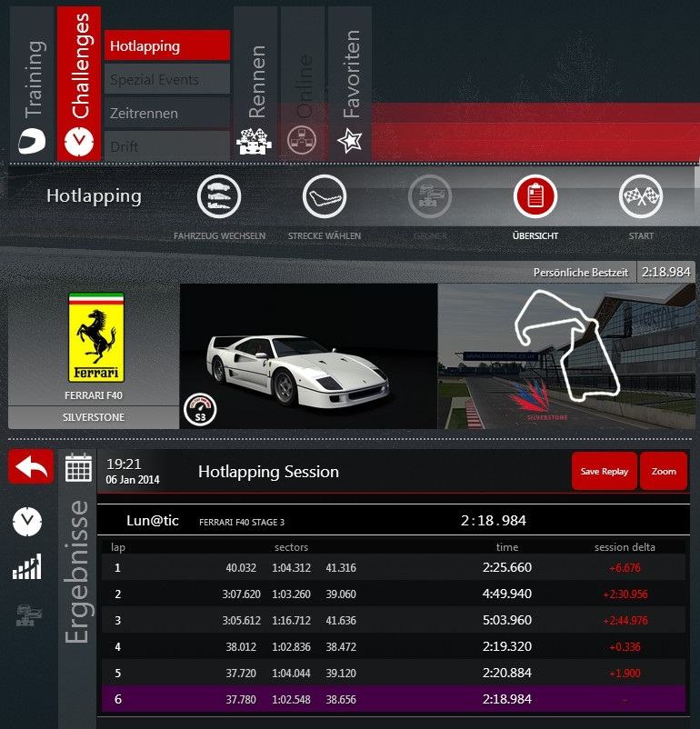Click the Fahrzeug Wechseln car icon
The image size is (700, 729).
(x=219, y=196)
